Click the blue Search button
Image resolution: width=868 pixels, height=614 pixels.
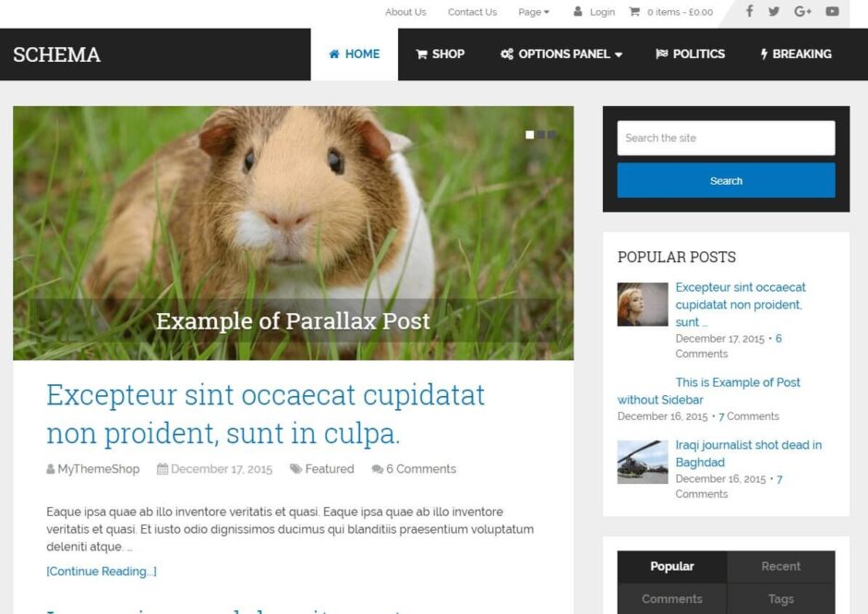point(726,180)
